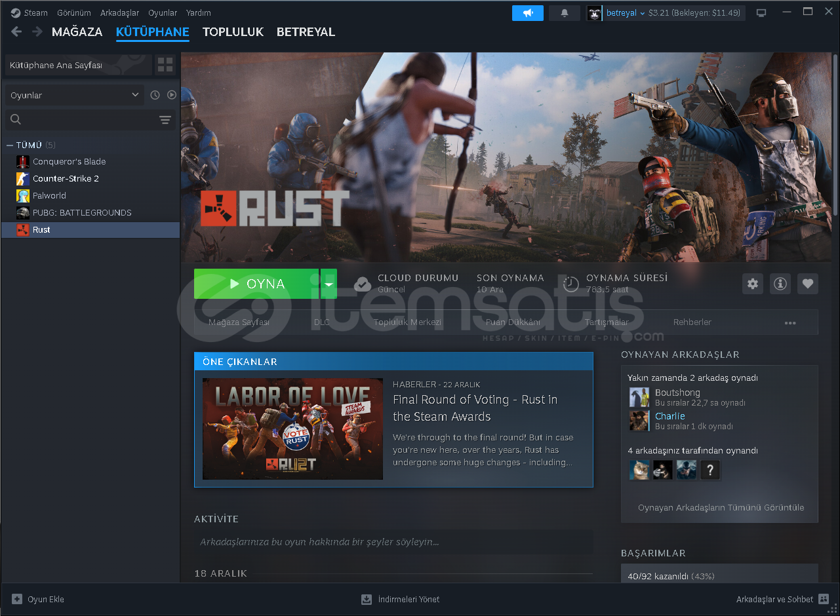Image resolution: width=840 pixels, height=616 pixels.
Task: Switch to the MAĞAZA tab
Action: pos(77,32)
